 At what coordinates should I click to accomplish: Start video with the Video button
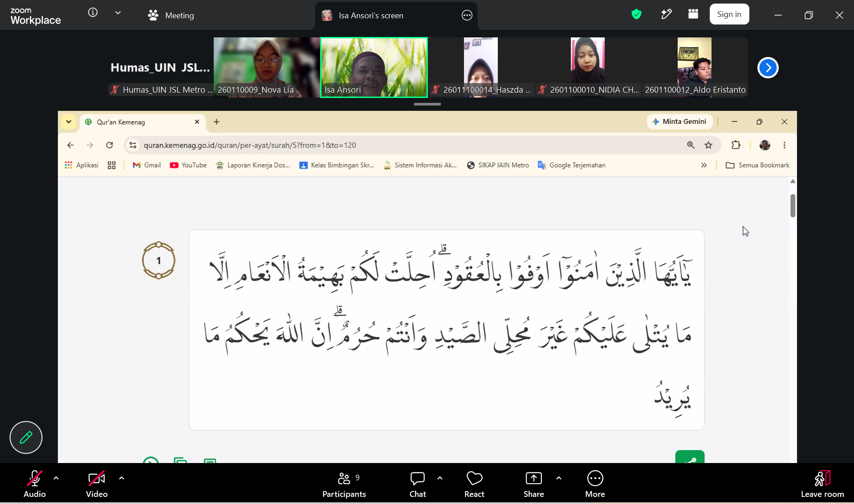97,484
